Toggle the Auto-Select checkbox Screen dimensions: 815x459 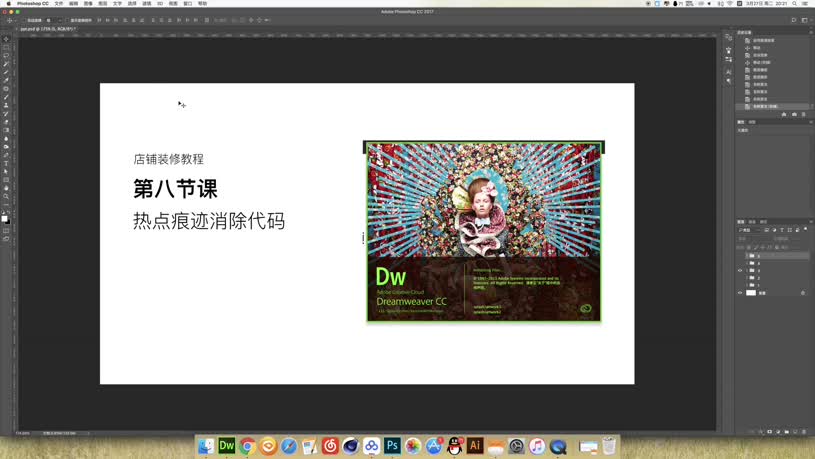(x=24, y=20)
